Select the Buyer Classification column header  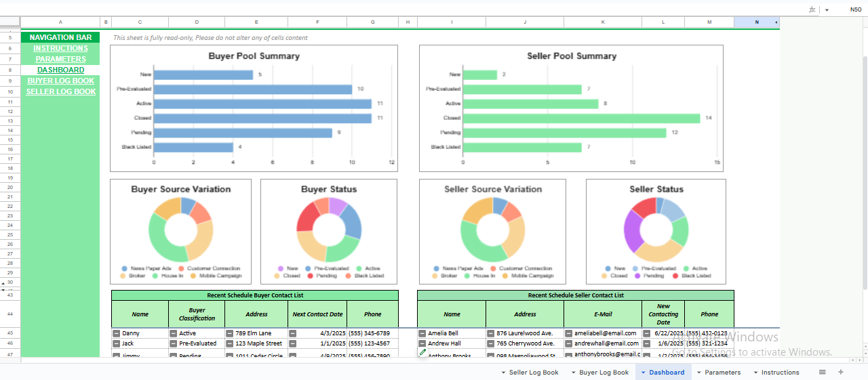(x=197, y=314)
